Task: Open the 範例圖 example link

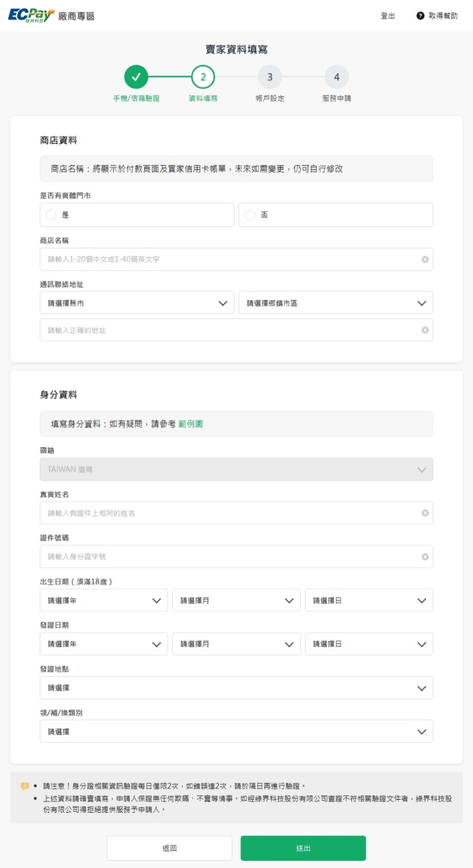Action: coord(191,424)
